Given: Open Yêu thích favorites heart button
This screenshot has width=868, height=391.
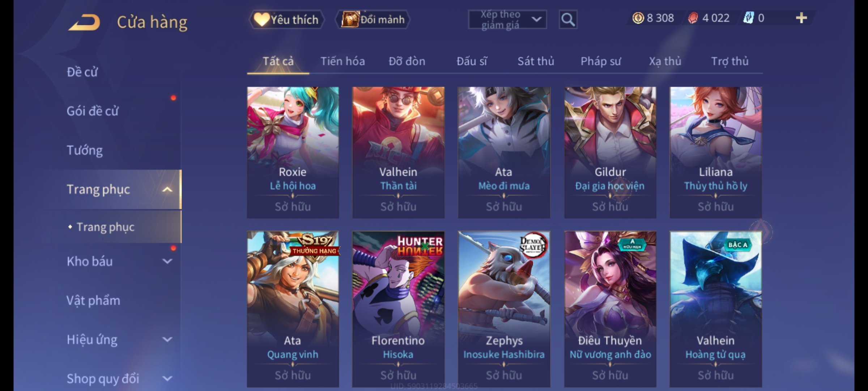Looking at the screenshot, I should pos(287,20).
